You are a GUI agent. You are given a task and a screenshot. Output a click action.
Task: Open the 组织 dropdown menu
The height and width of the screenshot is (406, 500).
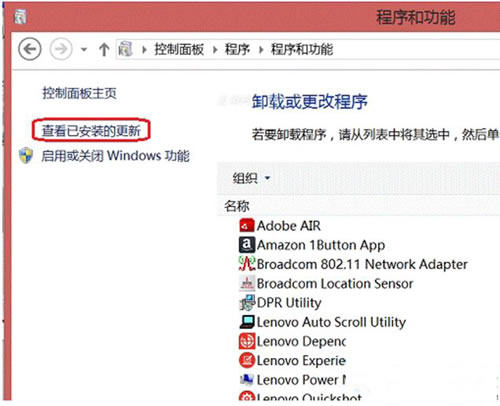tap(251, 178)
